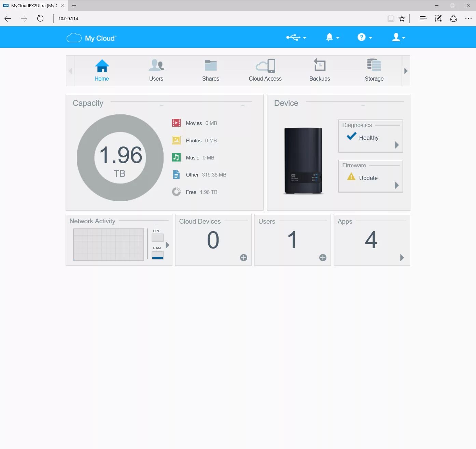The height and width of the screenshot is (449, 476).
Task: Switch to the MyCloudEX2Ultra browser tab
Action: [x=32, y=5]
